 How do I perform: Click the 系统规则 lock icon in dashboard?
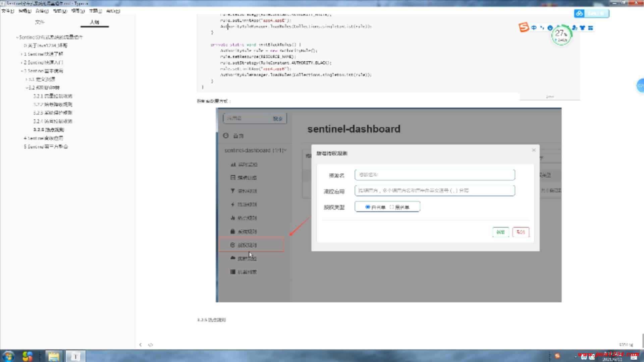[x=233, y=231]
